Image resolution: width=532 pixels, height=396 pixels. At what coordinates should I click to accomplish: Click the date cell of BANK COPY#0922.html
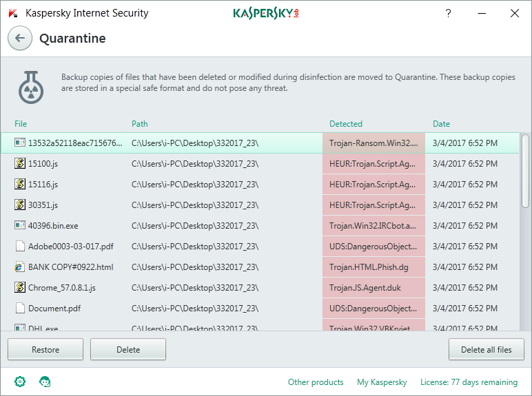coord(465,267)
